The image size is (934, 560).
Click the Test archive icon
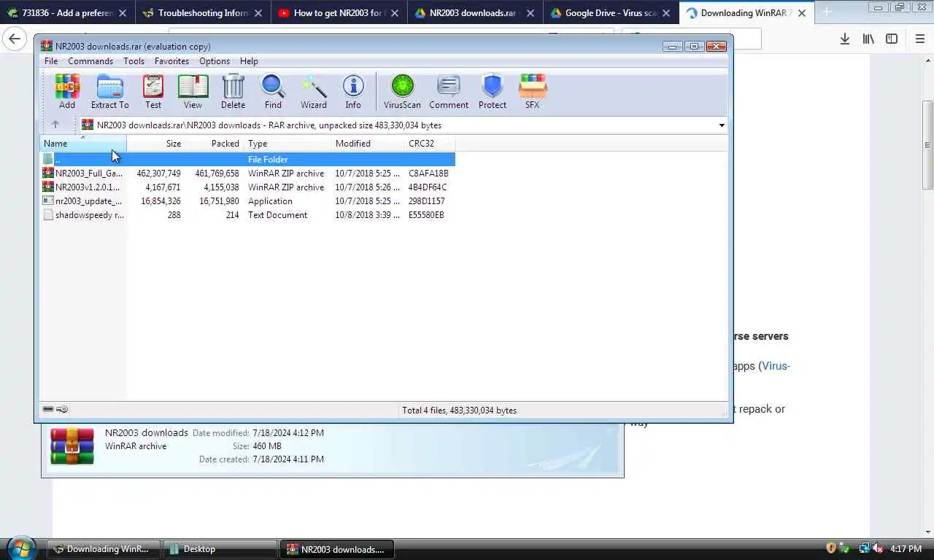click(153, 92)
